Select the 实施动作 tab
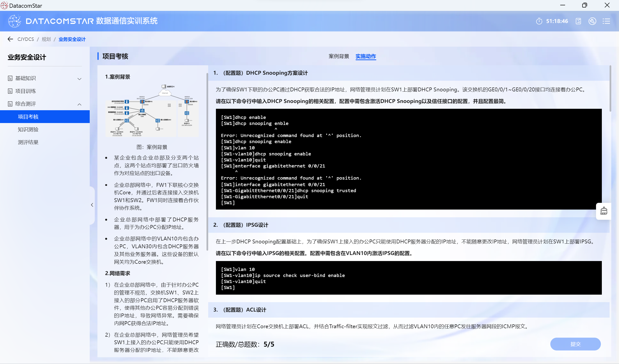This screenshot has height=364, width=619. coord(366,57)
